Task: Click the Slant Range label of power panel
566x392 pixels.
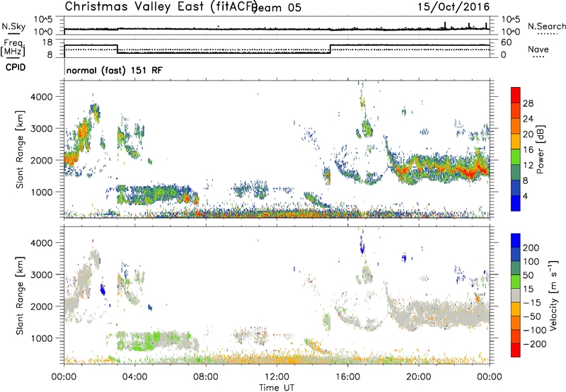Action: click(20, 149)
